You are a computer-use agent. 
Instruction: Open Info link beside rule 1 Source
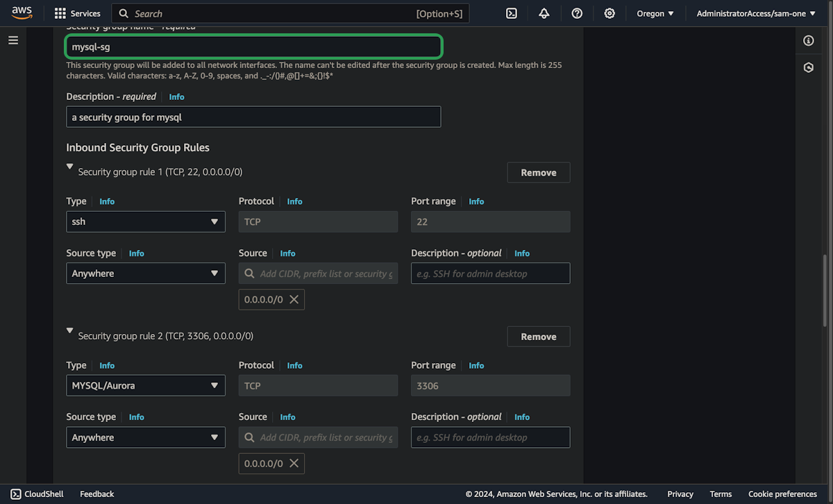287,253
